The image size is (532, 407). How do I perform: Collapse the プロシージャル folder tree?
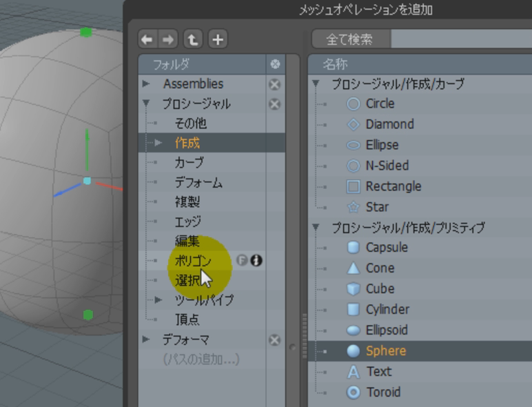click(x=146, y=104)
